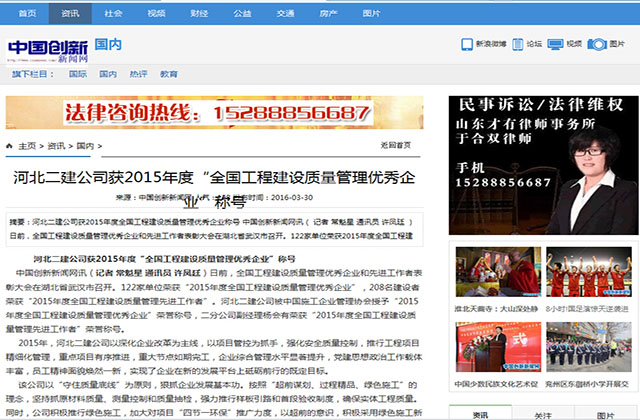Select the 教育 sub-column link
This screenshot has width=640, height=420.
tap(169, 75)
